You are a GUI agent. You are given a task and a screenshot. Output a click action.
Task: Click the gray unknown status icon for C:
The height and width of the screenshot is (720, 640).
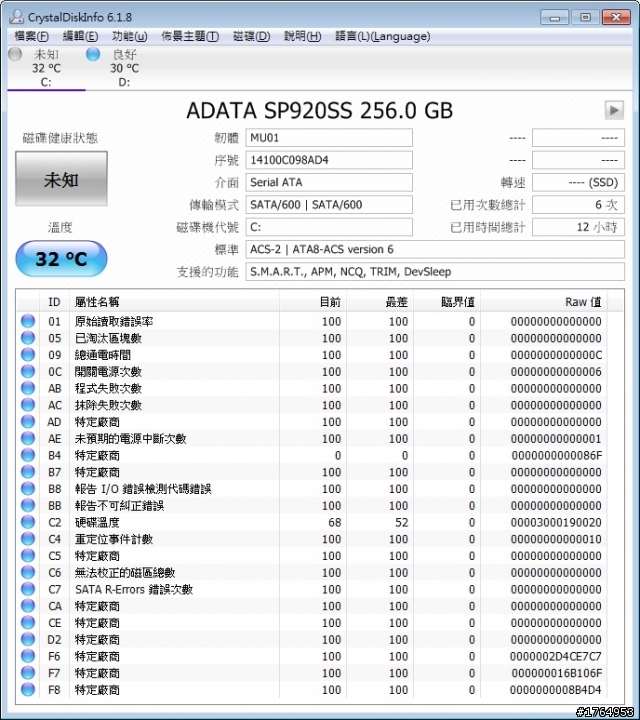point(15,54)
